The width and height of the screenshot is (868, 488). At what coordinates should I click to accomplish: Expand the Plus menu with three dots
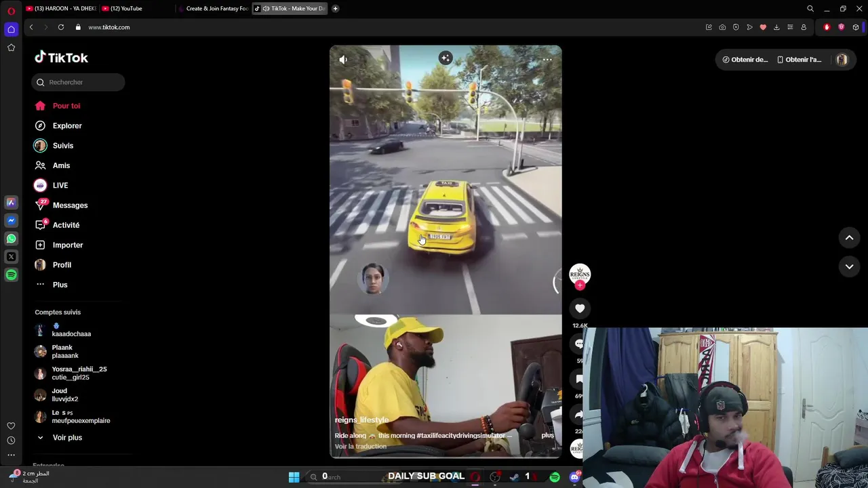pos(60,285)
